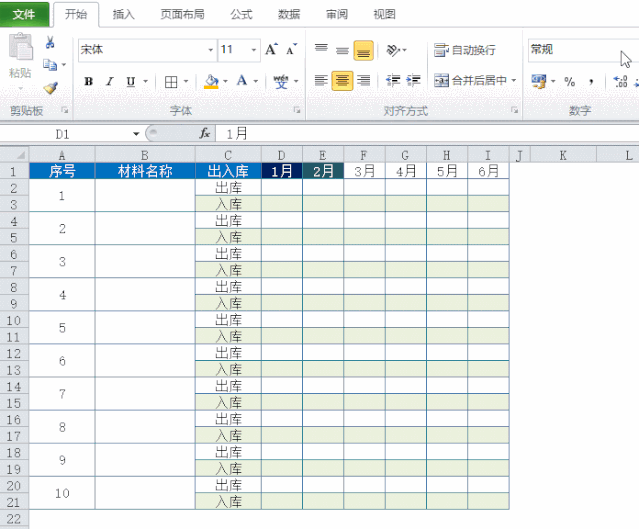
Task: Click the 2月 header cell
Action: click(x=323, y=171)
